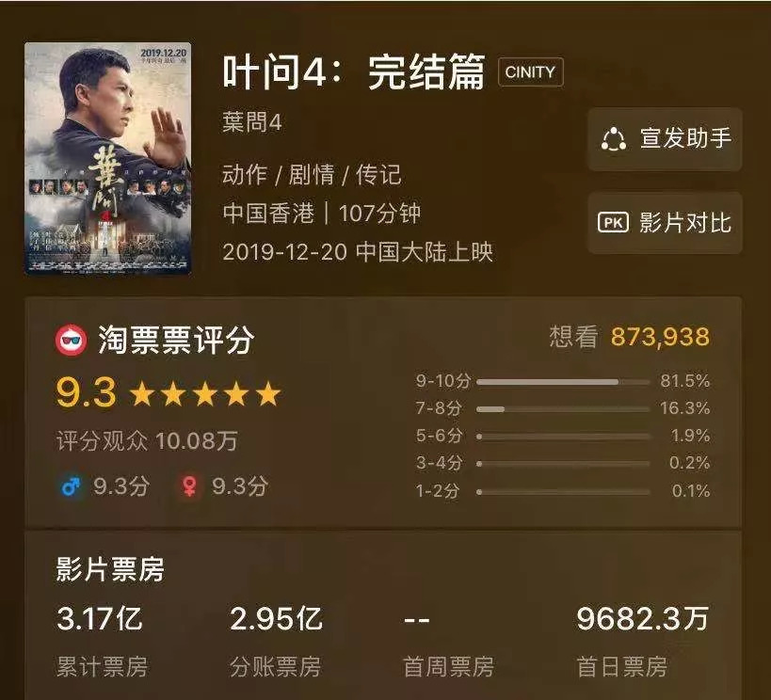
Task: Tap the 评分观众 10.08万 text
Action: click(147, 441)
